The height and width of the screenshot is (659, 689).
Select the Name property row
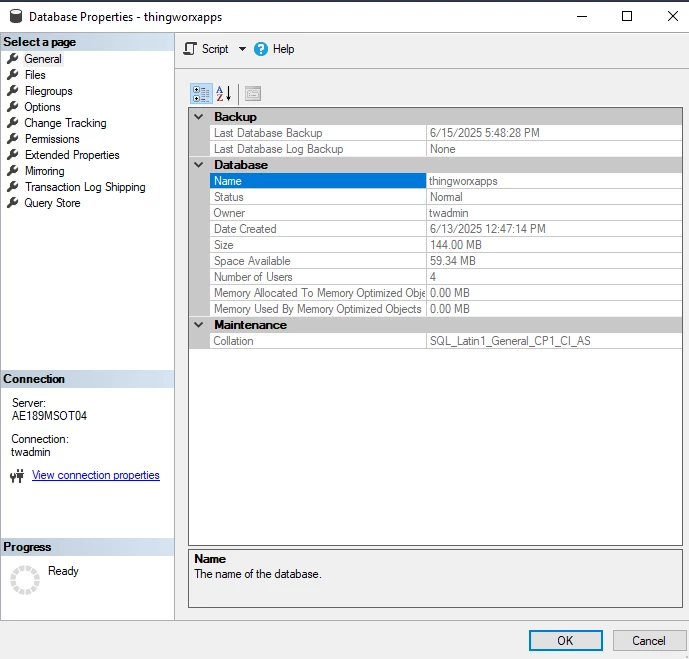[446, 181]
